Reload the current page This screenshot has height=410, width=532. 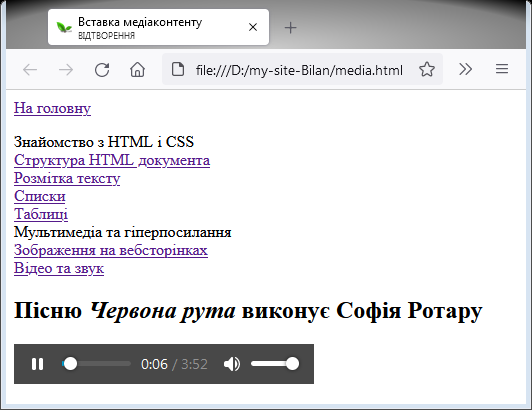coord(102,70)
